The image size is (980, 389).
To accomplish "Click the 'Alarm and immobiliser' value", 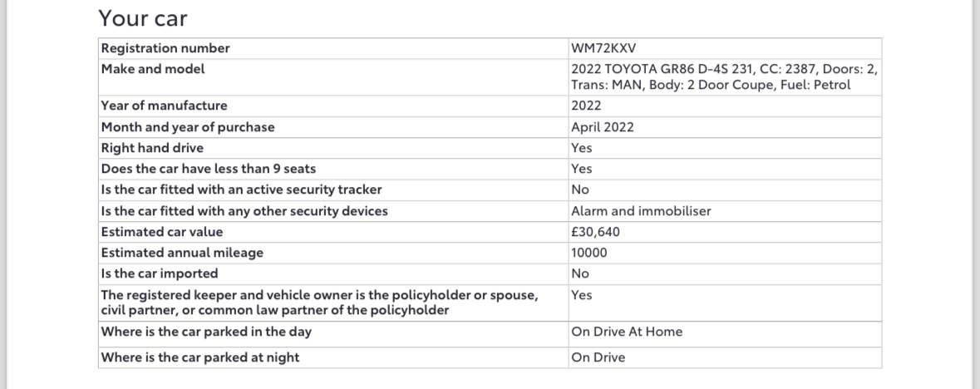I will point(641,211).
